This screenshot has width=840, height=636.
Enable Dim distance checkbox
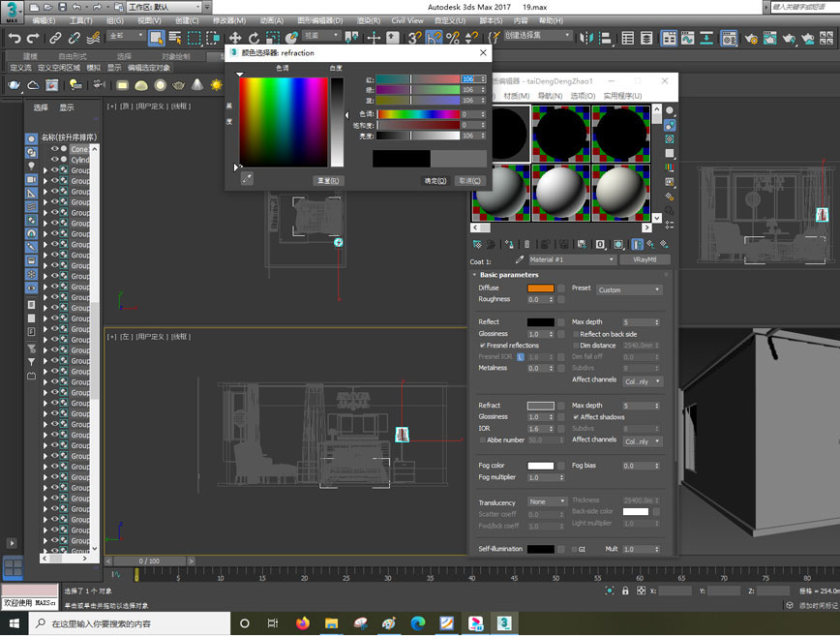click(576, 346)
